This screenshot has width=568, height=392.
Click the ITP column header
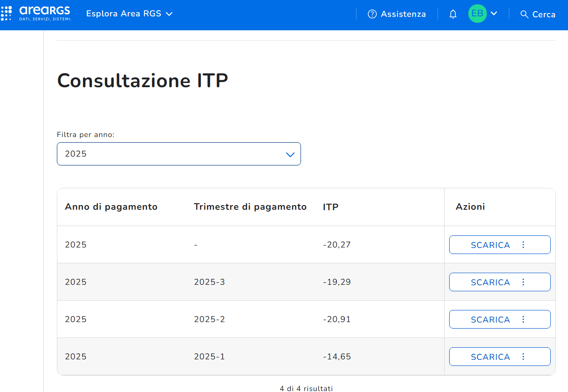click(x=330, y=207)
